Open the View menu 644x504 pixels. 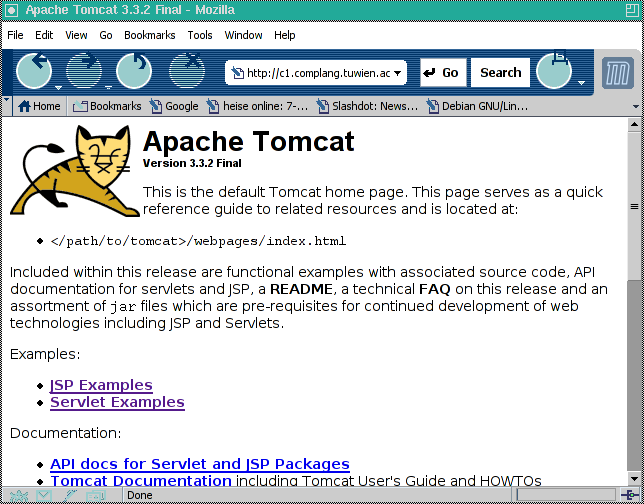[x=76, y=35]
